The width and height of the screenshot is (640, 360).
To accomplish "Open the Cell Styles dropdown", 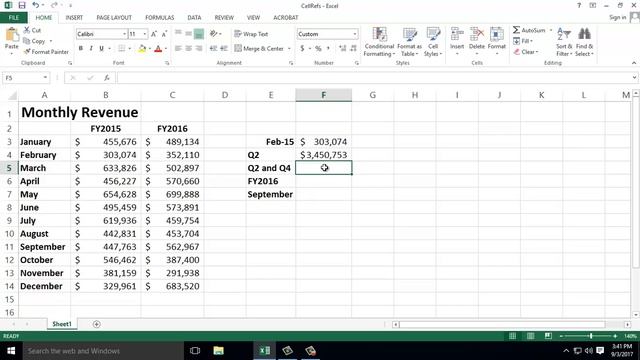I will (433, 42).
